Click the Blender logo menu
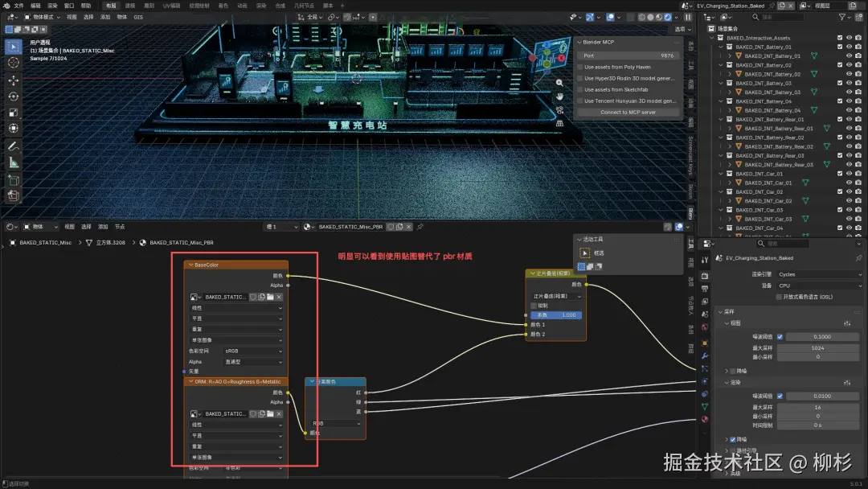868x489 pixels. point(6,6)
